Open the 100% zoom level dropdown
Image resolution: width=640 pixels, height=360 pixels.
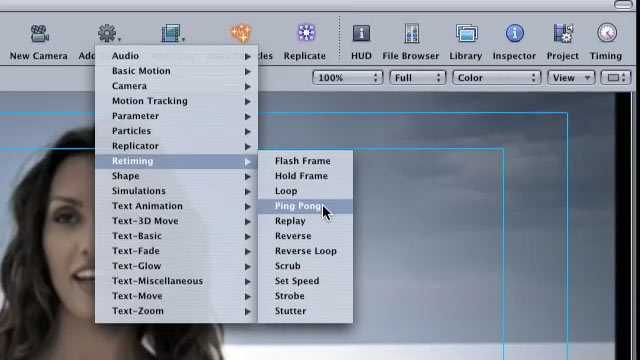coord(347,78)
